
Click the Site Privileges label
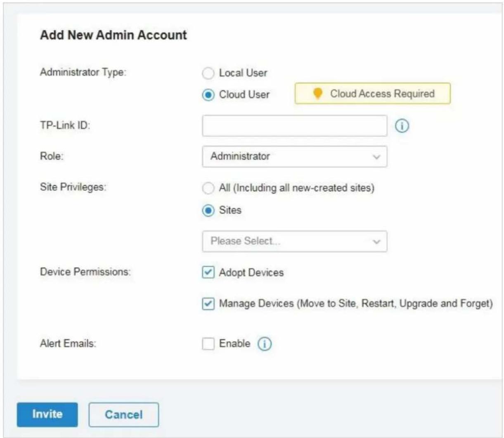[x=73, y=187]
